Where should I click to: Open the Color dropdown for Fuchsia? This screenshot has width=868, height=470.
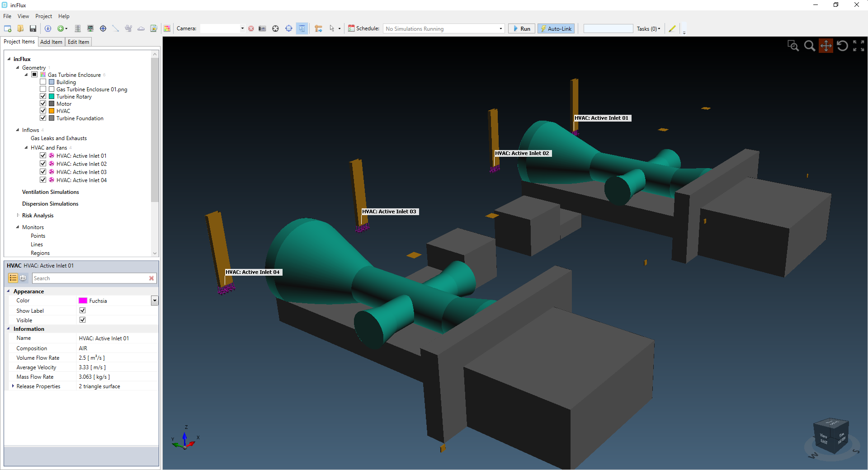155,301
